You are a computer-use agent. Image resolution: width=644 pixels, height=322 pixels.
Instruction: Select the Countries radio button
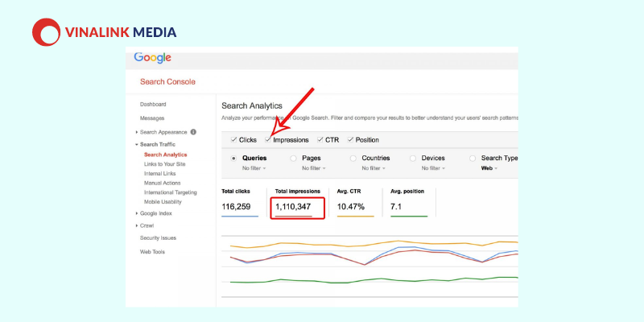(x=353, y=158)
